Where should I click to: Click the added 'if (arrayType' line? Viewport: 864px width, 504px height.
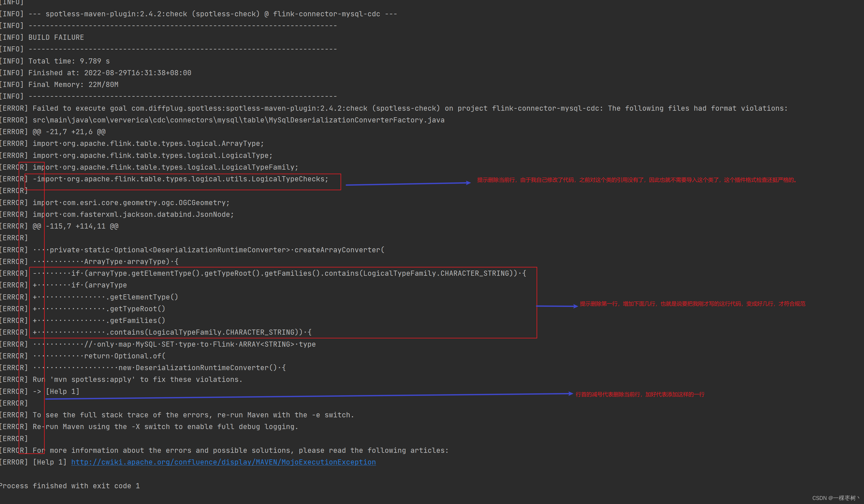(64, 285)
